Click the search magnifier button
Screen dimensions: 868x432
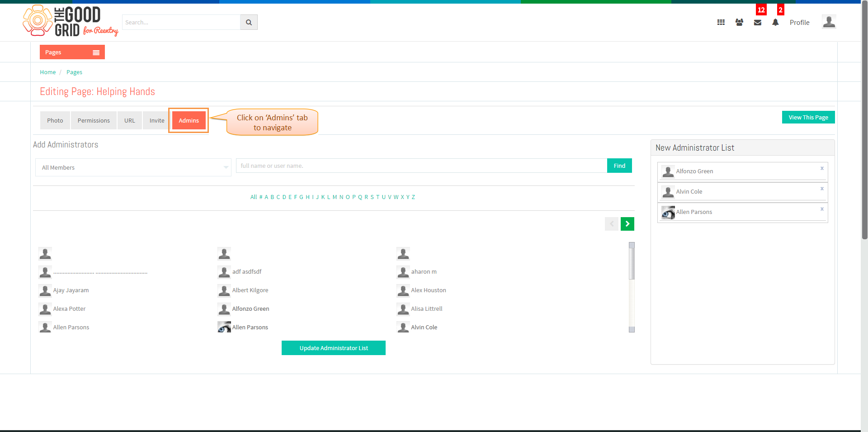pos(249,22)
